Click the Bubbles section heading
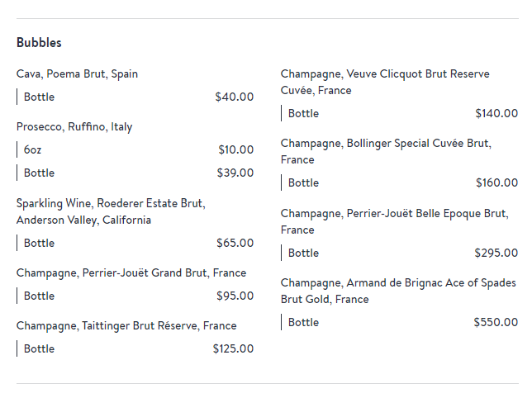Viewport: 532px width, 398px height. point(39,43)
